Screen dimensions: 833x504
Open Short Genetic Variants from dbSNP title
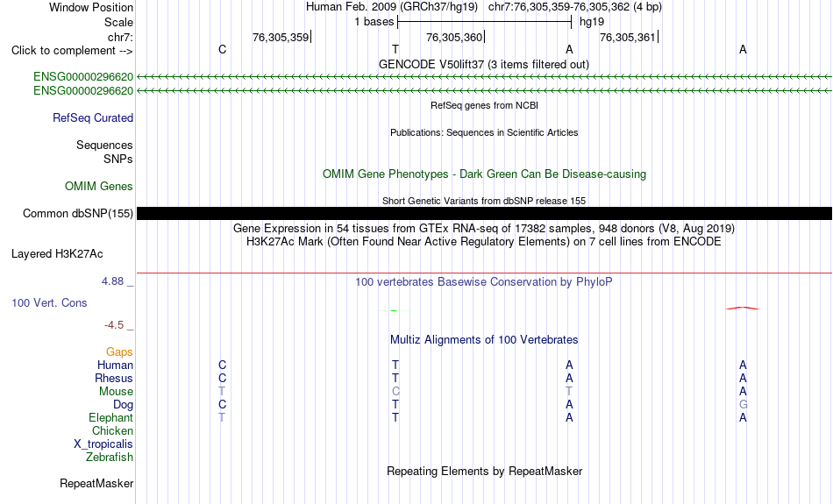pos(484,201)
